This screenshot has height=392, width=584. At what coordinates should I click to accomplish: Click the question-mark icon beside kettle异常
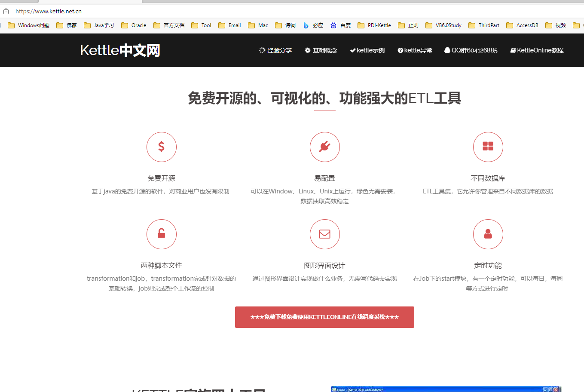[400, 50]
